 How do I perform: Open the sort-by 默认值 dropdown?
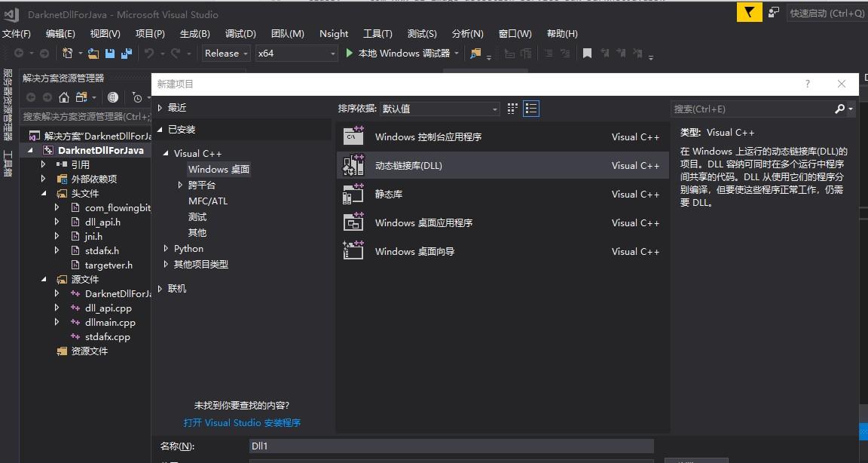pyautogui.click(x=439, y=109)
